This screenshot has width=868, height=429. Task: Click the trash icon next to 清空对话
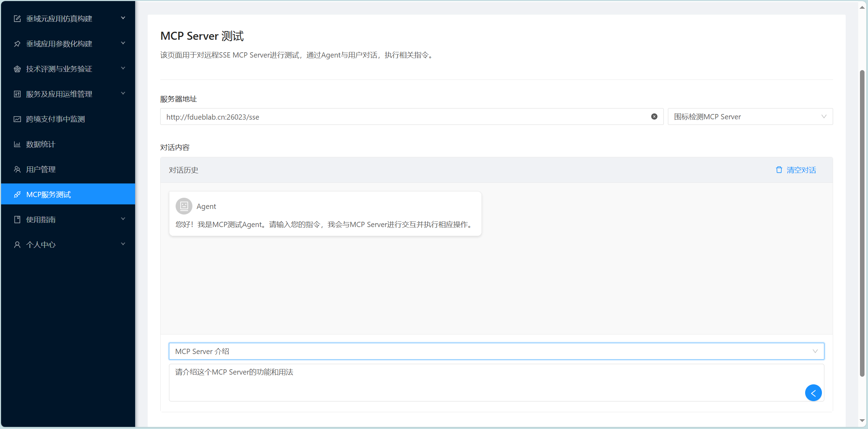(x=779, y=170)
